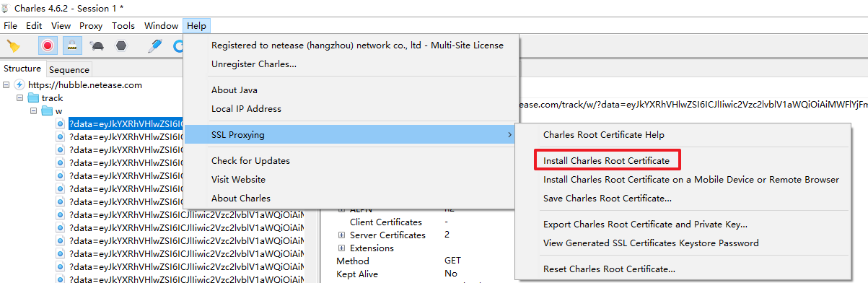Image resolution: width=868 pixels, height=283 pixels.
Task: Click the icon of the highlighted ?data= request
Action: coord(61,123)
